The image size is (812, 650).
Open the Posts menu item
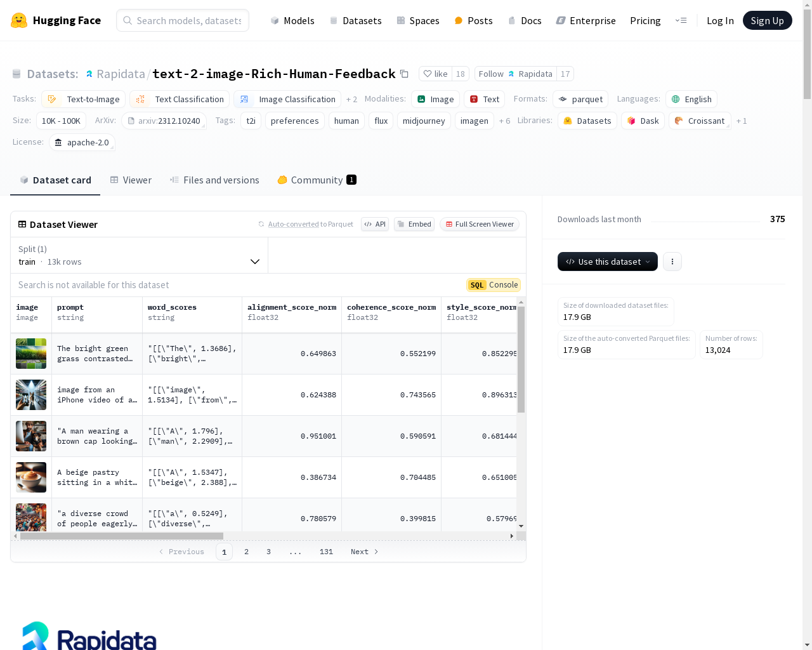(474, 20)
